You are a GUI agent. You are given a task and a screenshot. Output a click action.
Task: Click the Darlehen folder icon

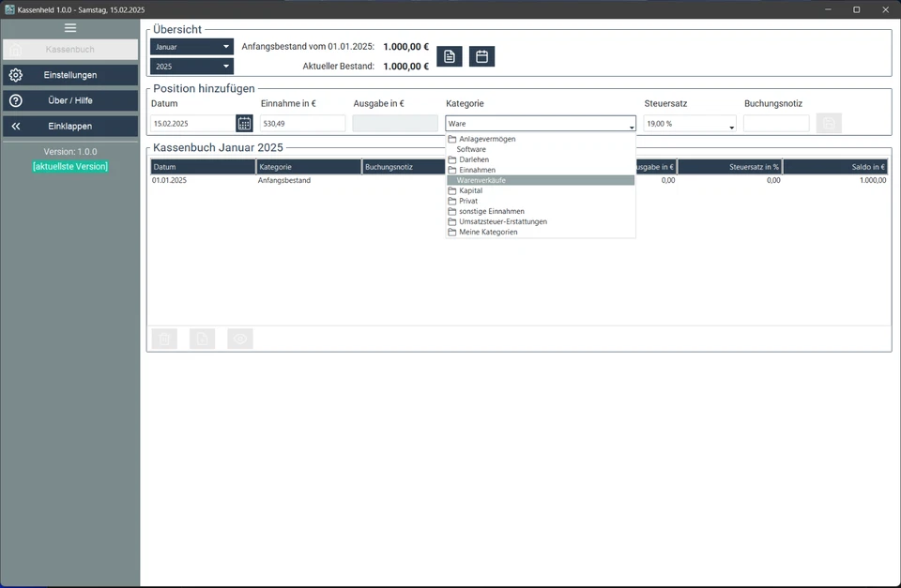tap(452, 159)
